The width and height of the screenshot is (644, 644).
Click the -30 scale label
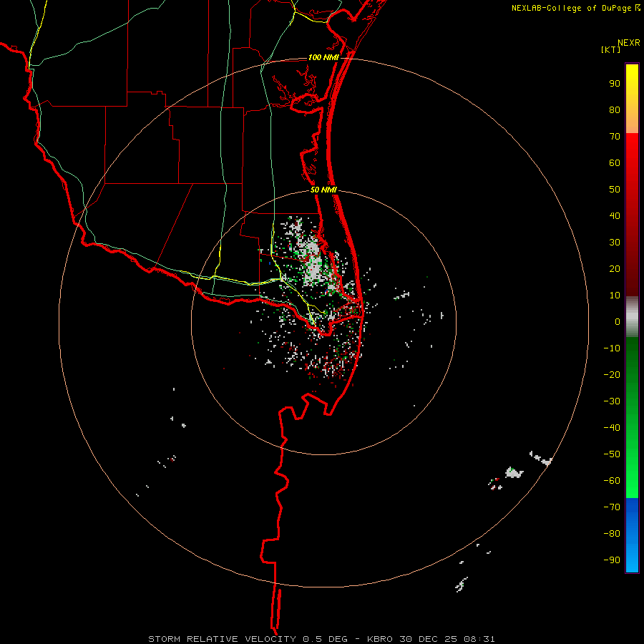(612, 401)
